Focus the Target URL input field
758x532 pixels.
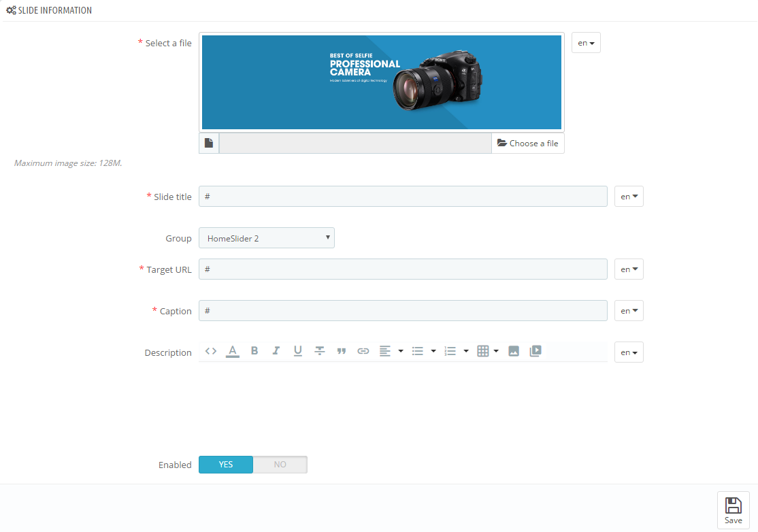(x=403, y=269)
